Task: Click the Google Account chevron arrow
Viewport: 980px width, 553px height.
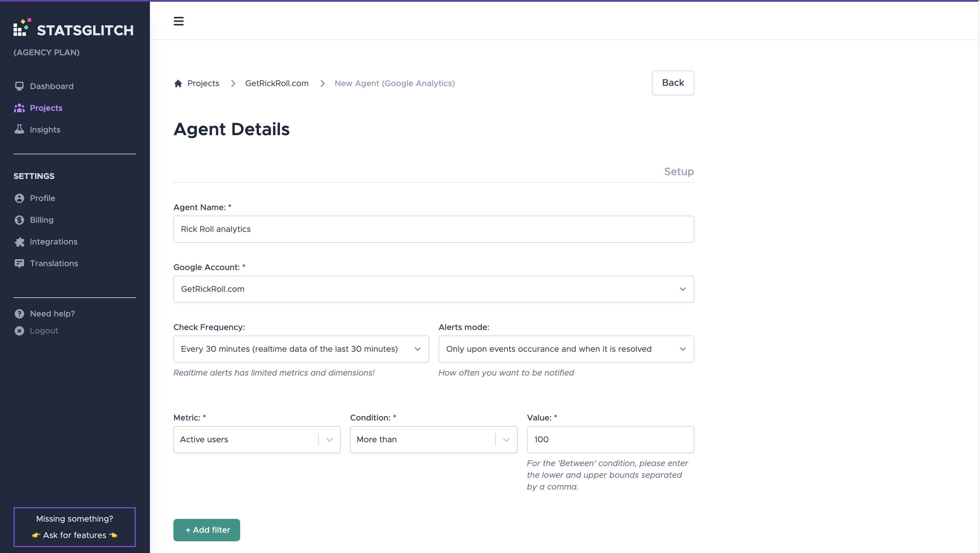Action: (x=683, y=289)
